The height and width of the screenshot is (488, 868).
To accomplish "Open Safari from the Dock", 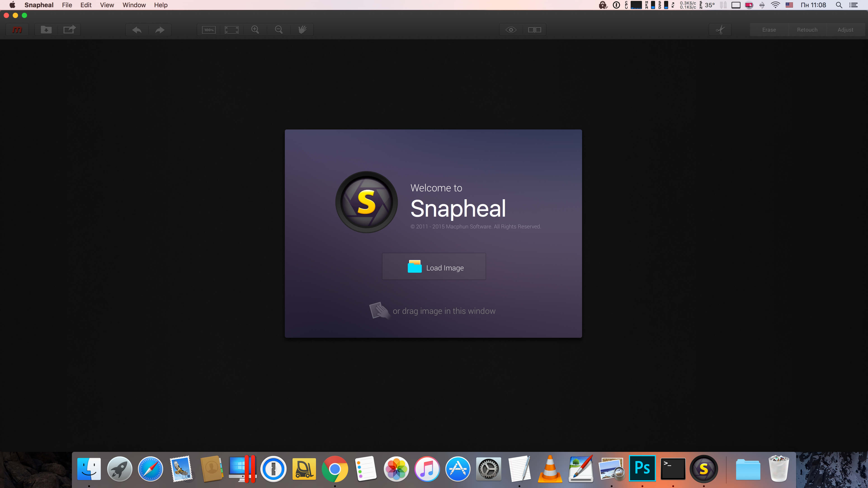I will (150, 469).
